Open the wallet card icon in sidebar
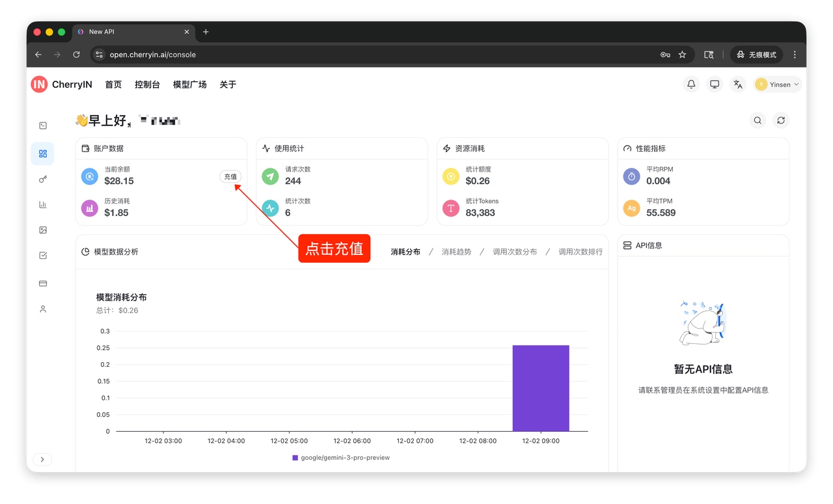Screen dimensions: 833x504 point(43,284)
